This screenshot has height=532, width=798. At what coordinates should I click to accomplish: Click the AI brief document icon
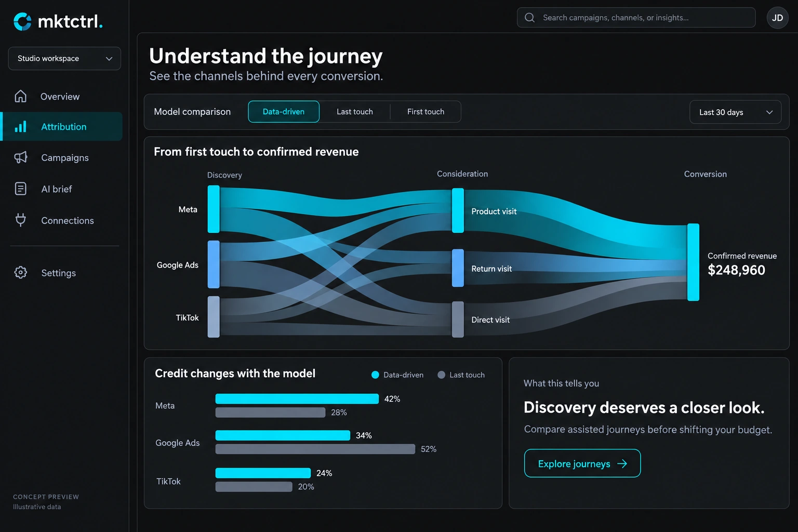click(21, 189)
